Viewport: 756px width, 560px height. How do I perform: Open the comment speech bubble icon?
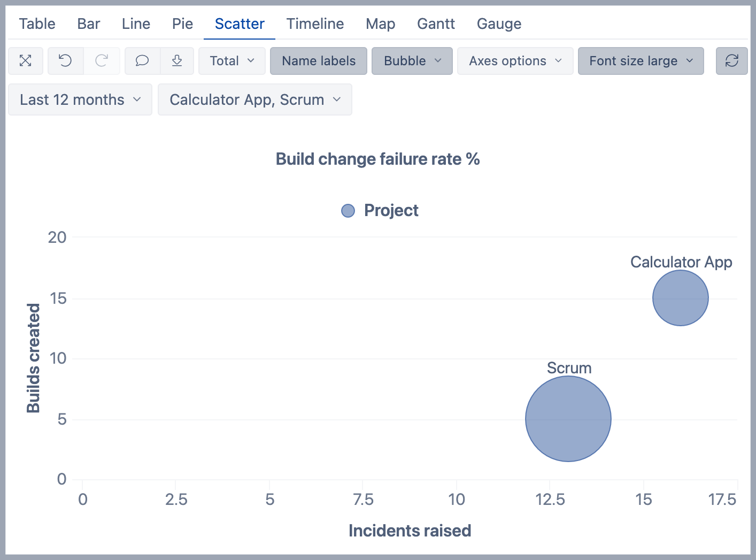point(142,61)
